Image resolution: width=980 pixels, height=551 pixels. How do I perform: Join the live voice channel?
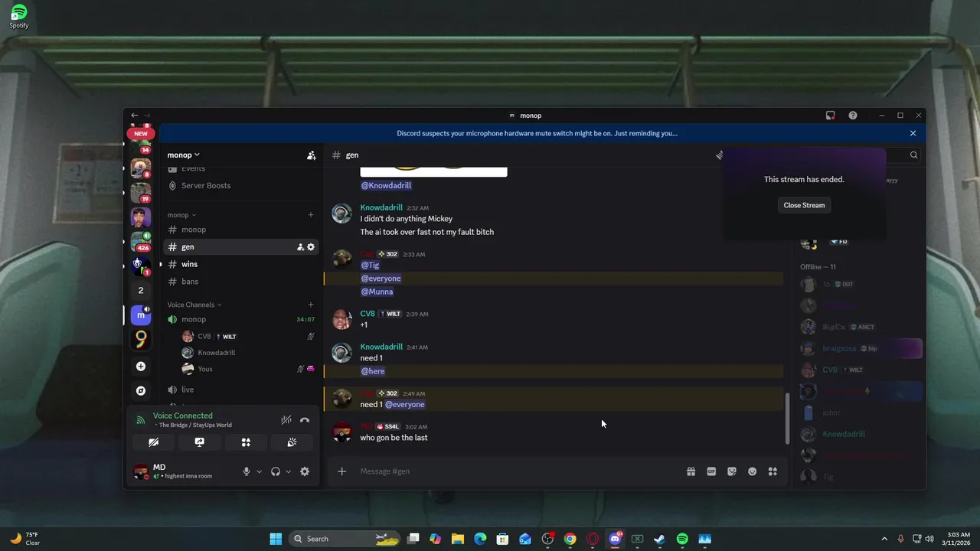(x=240, y=390)
